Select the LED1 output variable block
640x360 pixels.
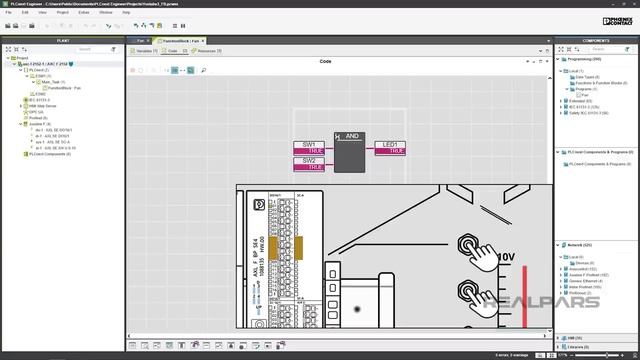point(390,148)
